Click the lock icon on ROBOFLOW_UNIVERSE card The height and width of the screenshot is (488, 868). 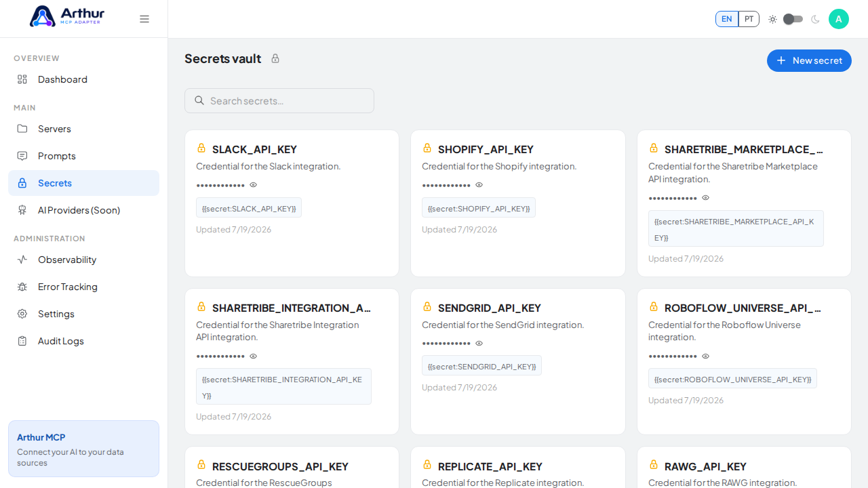tap(654, 306)
